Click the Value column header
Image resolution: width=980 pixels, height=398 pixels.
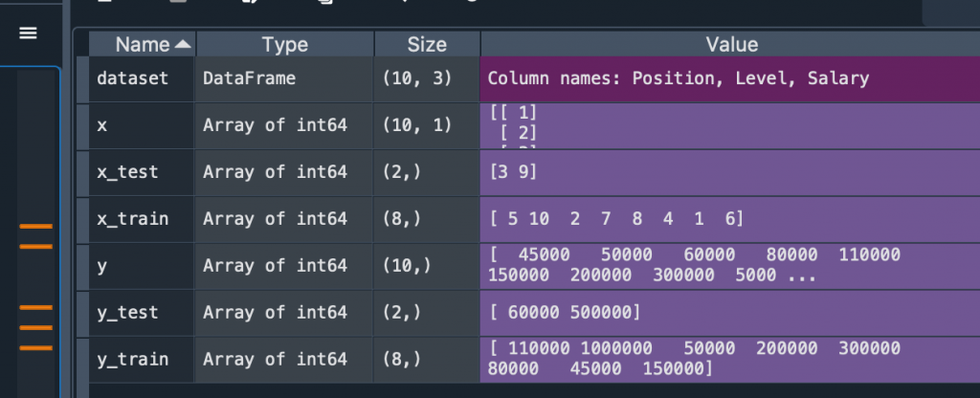[730, 44]
